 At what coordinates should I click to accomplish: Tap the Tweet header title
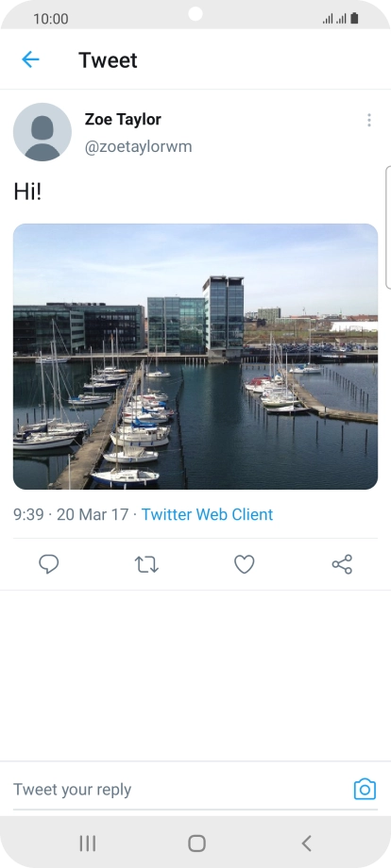click(x=108, y=59)
